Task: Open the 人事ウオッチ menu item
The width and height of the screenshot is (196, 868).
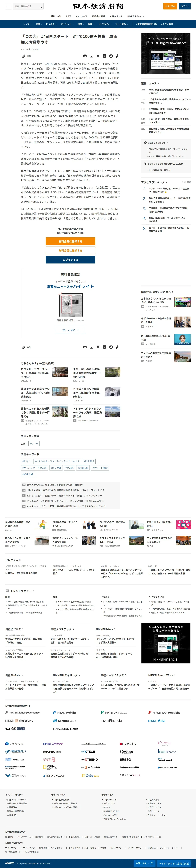Action: pyautogui.click(x=116, y=16)
